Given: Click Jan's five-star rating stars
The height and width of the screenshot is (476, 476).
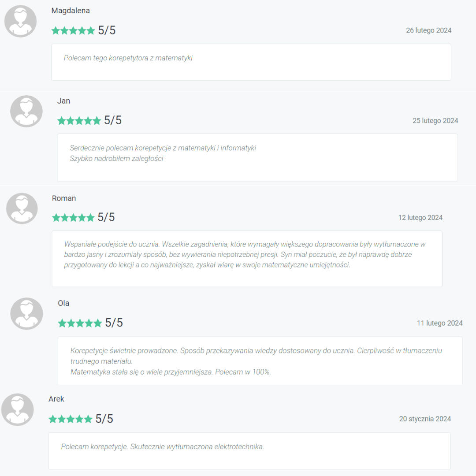Looking at the screenshot, I should coord(79,120).
